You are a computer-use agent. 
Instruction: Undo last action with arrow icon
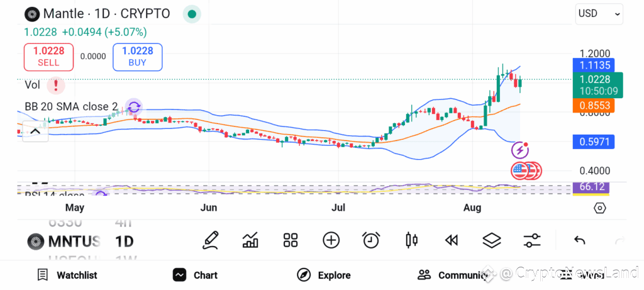[579, 241]
